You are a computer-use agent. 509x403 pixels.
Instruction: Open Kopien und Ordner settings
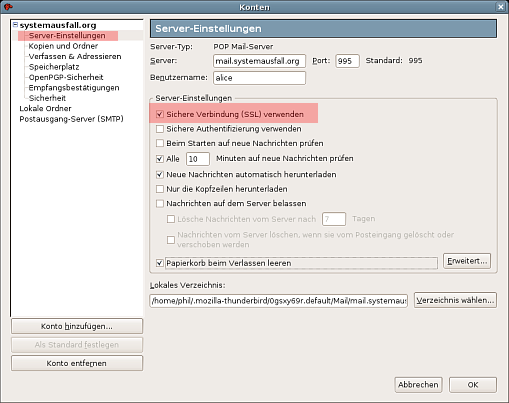[63, 46]
